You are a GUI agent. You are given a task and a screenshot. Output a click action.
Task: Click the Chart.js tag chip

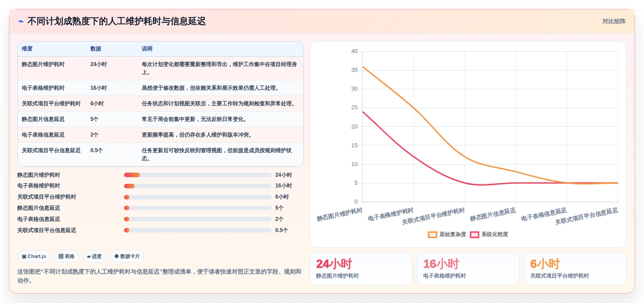click(x=34, y=256)
